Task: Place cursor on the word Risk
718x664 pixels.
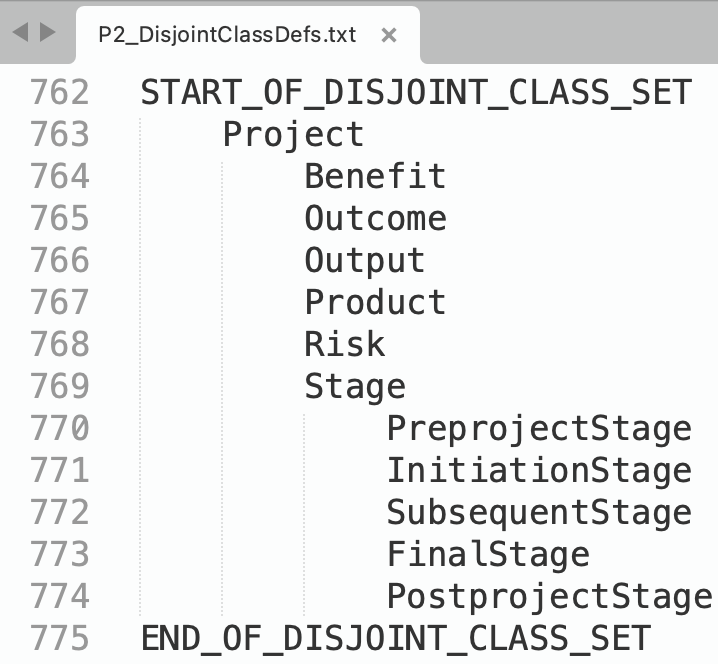Action: [x=345, y=344]
